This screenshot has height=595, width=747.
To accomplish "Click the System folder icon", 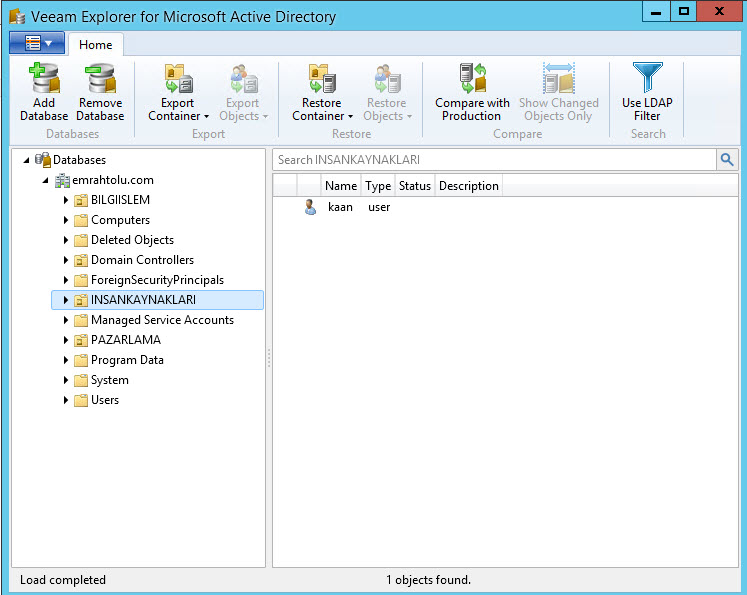I will pyautogui.click(x=81, y=380).
